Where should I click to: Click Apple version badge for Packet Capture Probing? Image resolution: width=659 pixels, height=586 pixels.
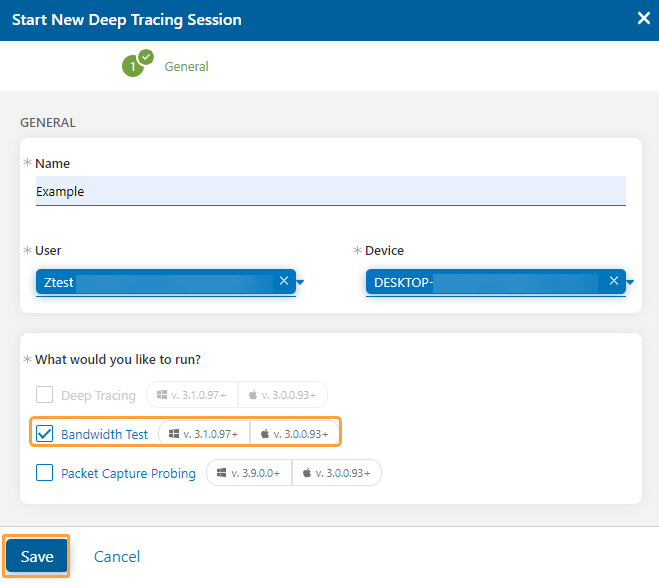337,473
